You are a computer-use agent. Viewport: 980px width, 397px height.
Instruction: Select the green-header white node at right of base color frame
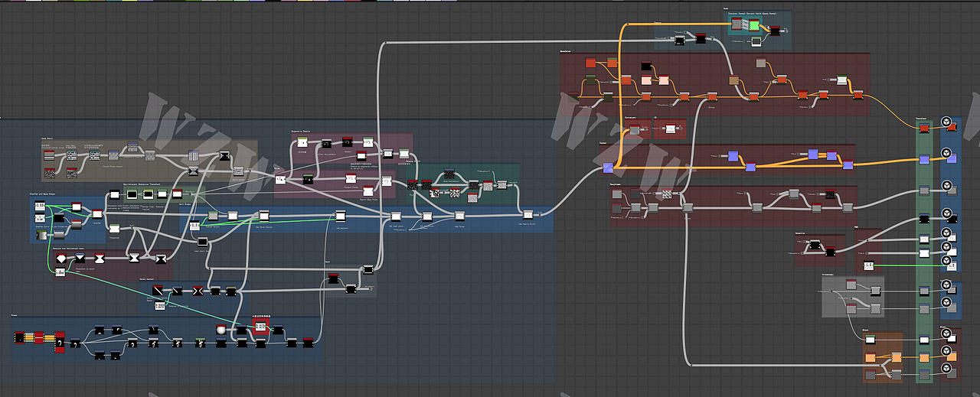click(841, 80)
